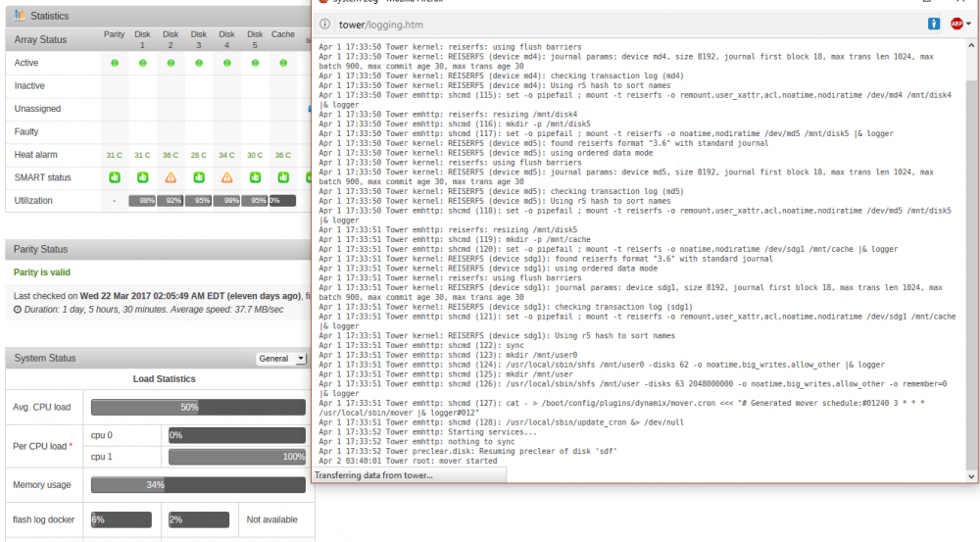Click the Avg. CPU load 50% bar
The height and width of the screenshot is (542, 980).
point(198,407)
